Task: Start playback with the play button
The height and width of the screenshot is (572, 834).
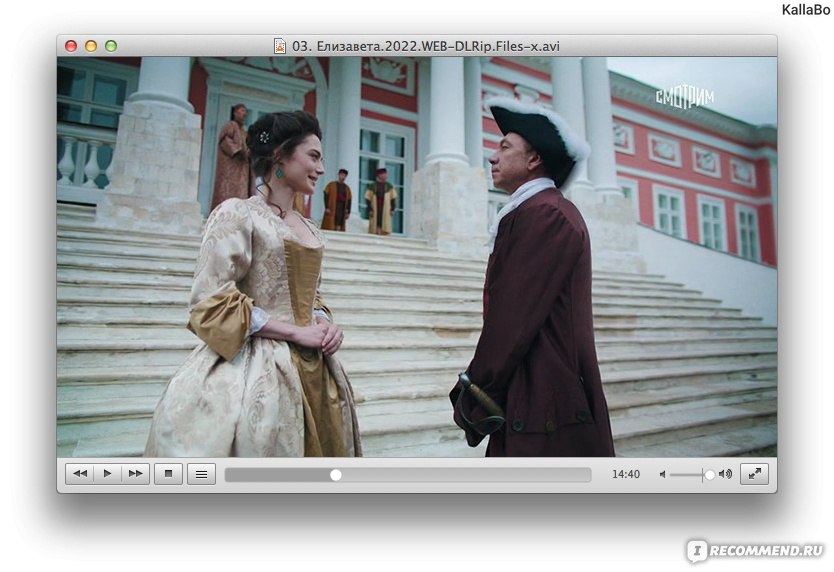Action: pyautogui.click(x=107, y=474)
